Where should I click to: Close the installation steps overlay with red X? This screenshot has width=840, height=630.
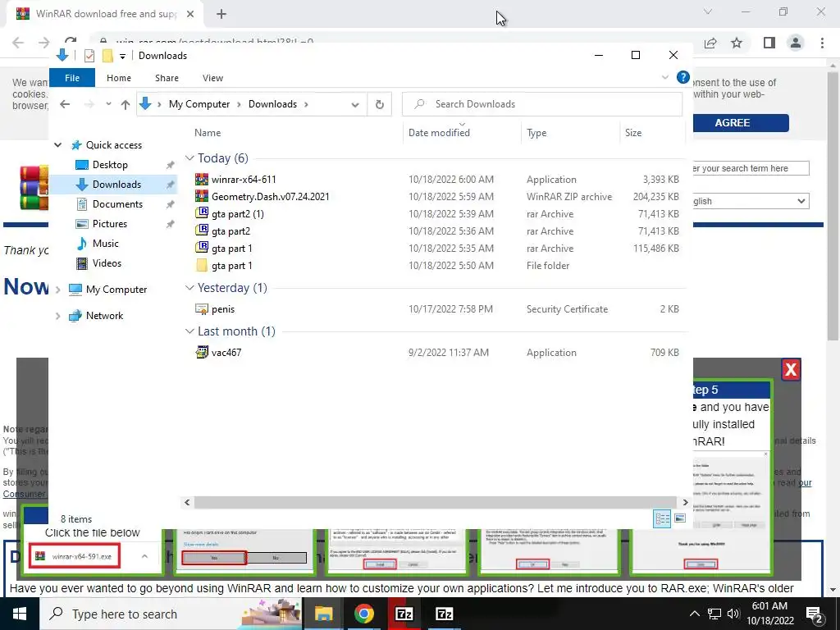(791, 370)
